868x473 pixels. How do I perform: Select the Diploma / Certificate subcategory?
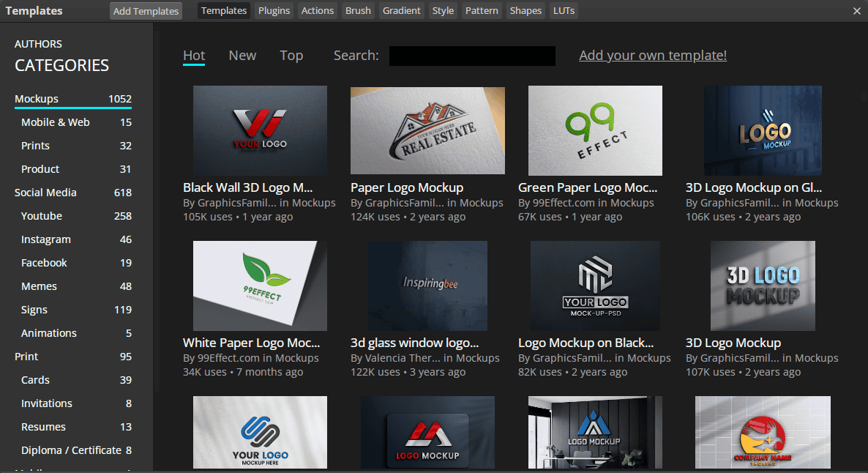pyautogui.click(x=76, y=450)
